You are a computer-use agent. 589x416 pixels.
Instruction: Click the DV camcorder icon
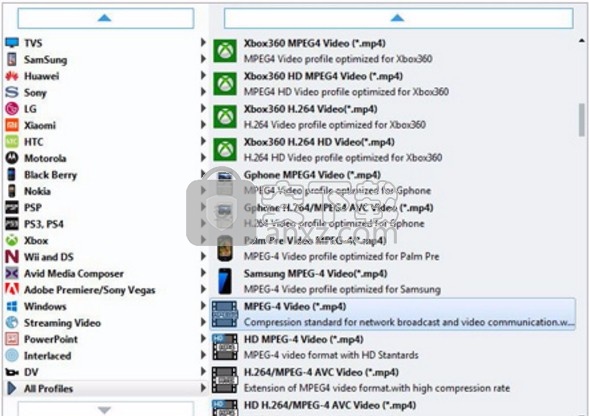[x=12, y=372]
